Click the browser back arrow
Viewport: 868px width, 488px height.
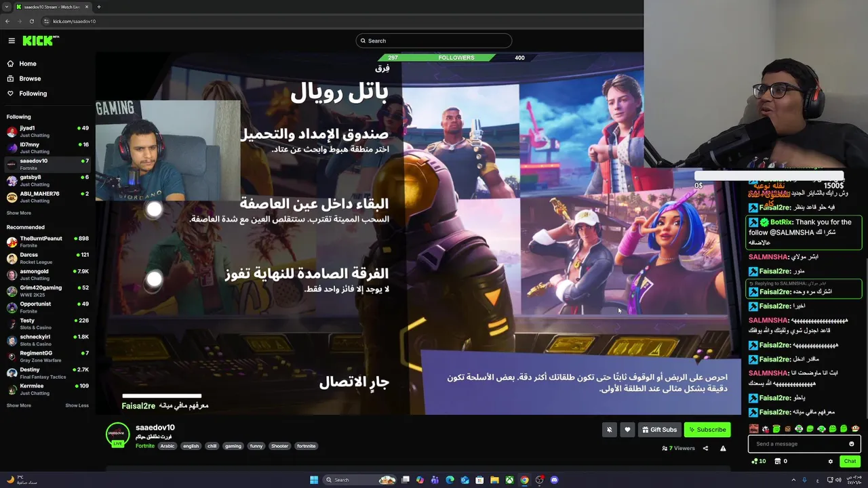pyautogui.click(x=7, y=21)
